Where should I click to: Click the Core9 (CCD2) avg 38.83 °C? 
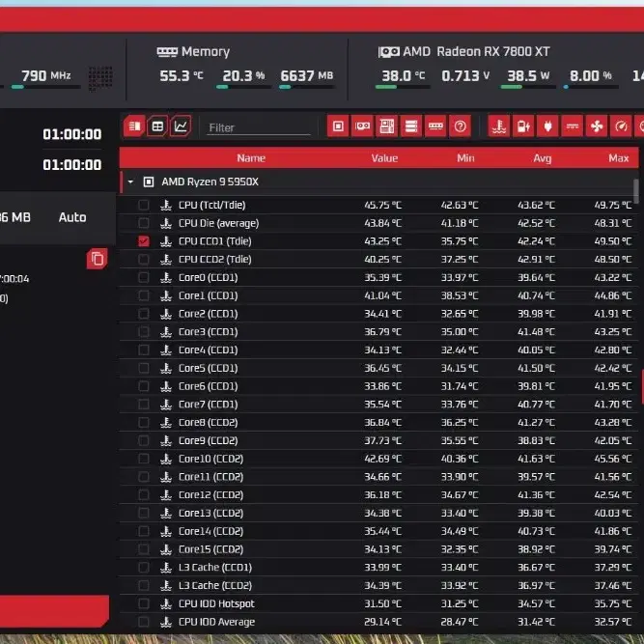tap(536, 440)
